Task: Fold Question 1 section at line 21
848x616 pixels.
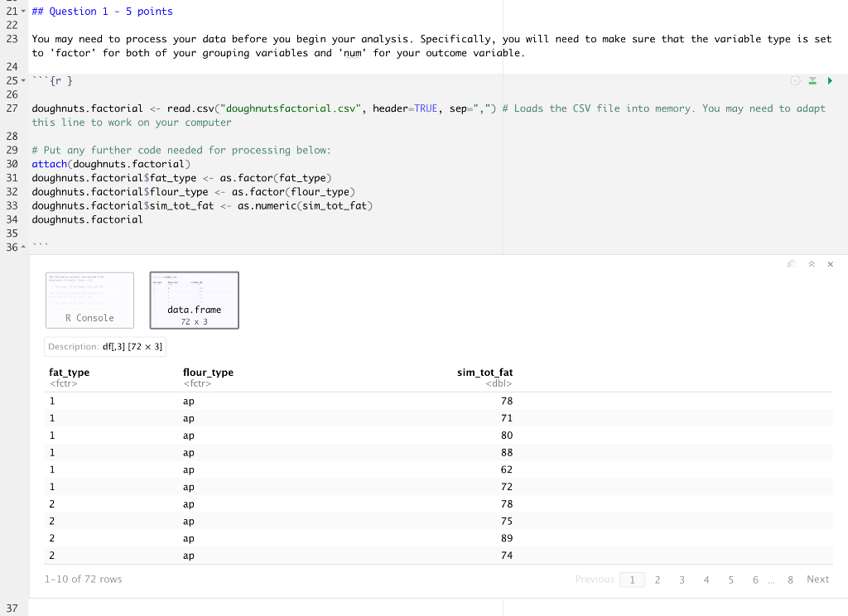Action: click(x=23, y=12)
